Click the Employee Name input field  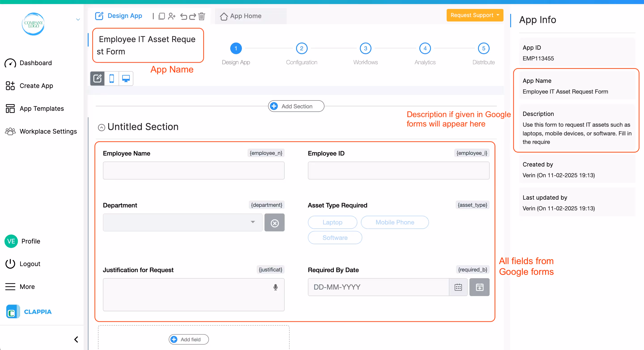click(x=194, y=171)
